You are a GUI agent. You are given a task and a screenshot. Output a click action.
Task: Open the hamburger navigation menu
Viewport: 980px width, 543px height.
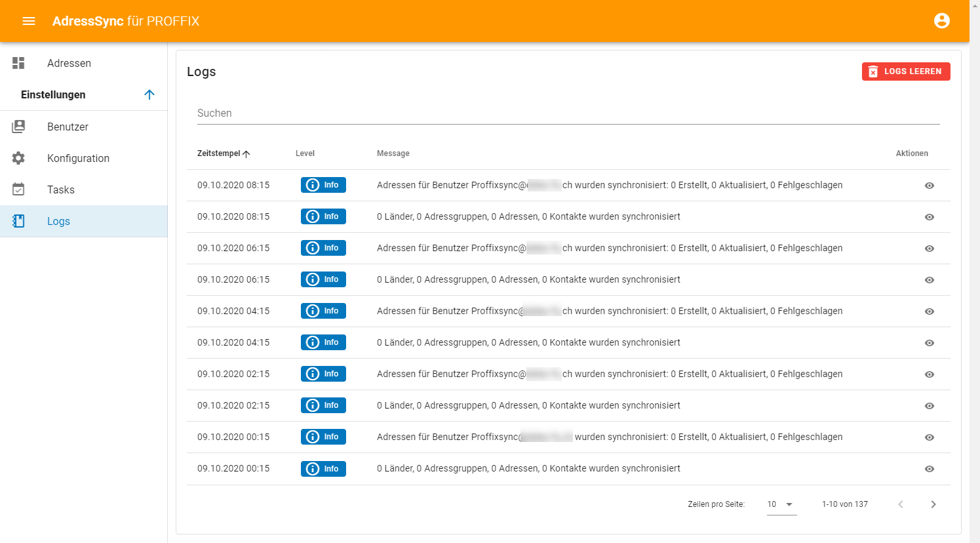pyautogui.click(x=29, y=21)
